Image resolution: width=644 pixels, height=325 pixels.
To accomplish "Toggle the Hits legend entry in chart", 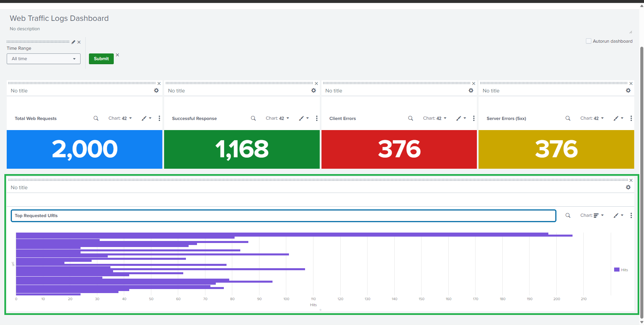I will pos(621,270).
